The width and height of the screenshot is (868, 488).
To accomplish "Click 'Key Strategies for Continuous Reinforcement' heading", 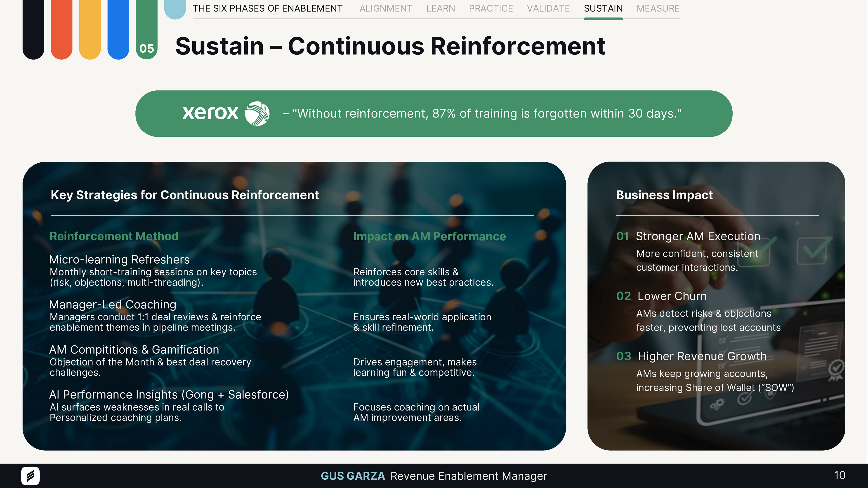I will pos(185,195).
